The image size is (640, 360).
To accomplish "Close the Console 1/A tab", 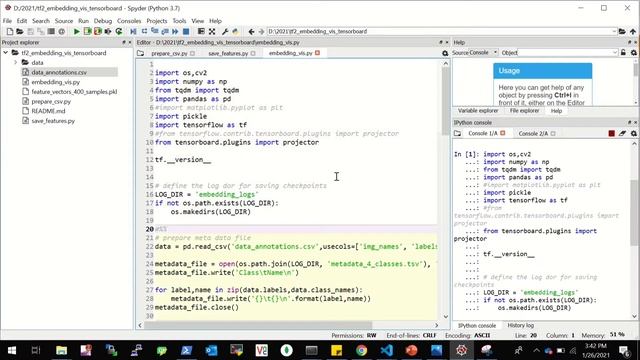I will point(503,133).
